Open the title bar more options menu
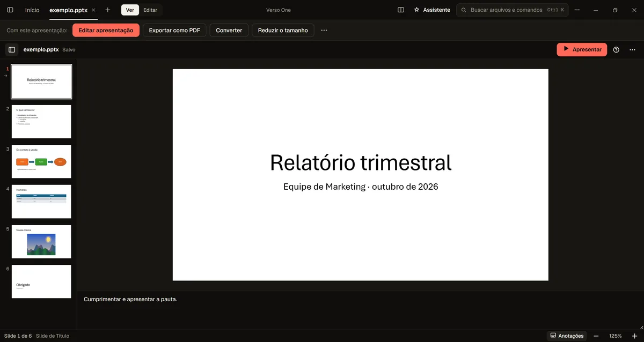The height and width of the screenshot is (342, 644). click(577, 10)
